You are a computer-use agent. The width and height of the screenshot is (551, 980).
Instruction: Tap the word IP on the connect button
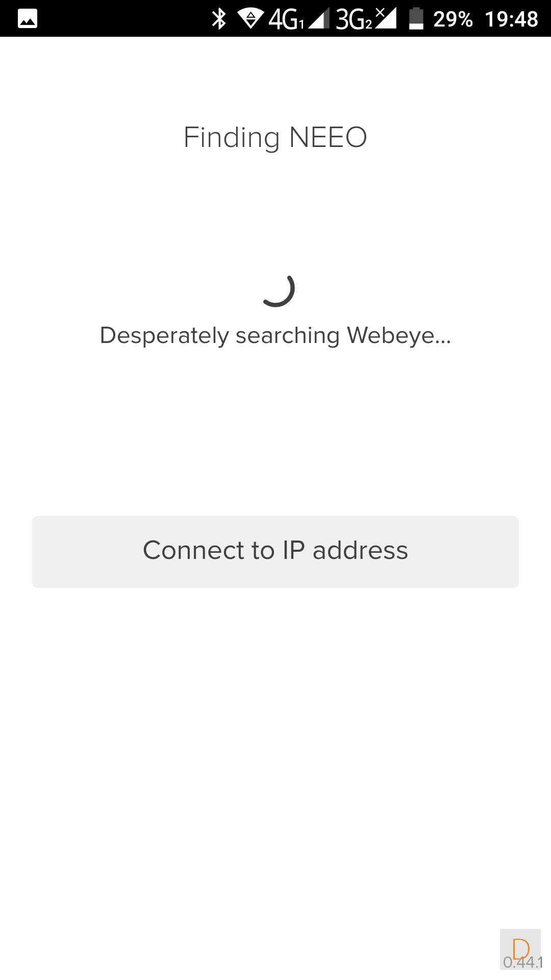pyautogui.click(x=294, y=550)
